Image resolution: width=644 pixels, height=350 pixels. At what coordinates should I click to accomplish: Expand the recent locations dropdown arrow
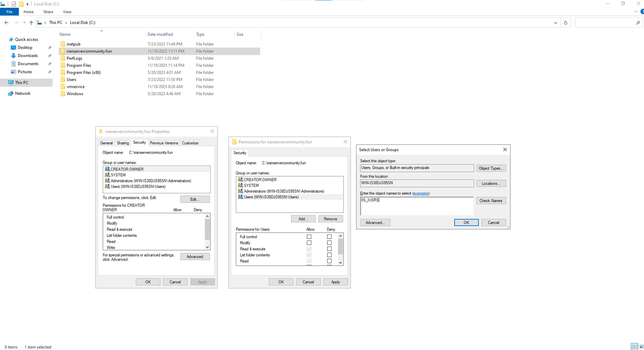pos(24,23)
